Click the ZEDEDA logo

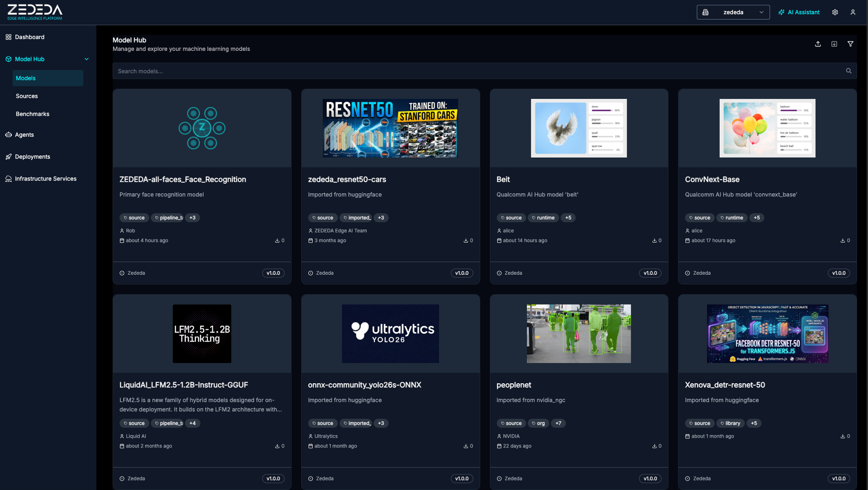tap(35, 12)
